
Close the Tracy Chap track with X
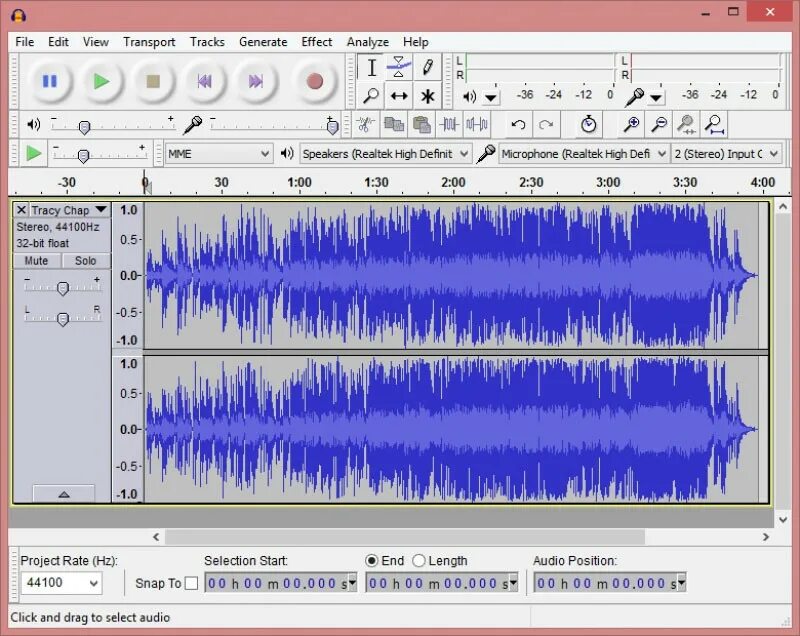(21, 210)
